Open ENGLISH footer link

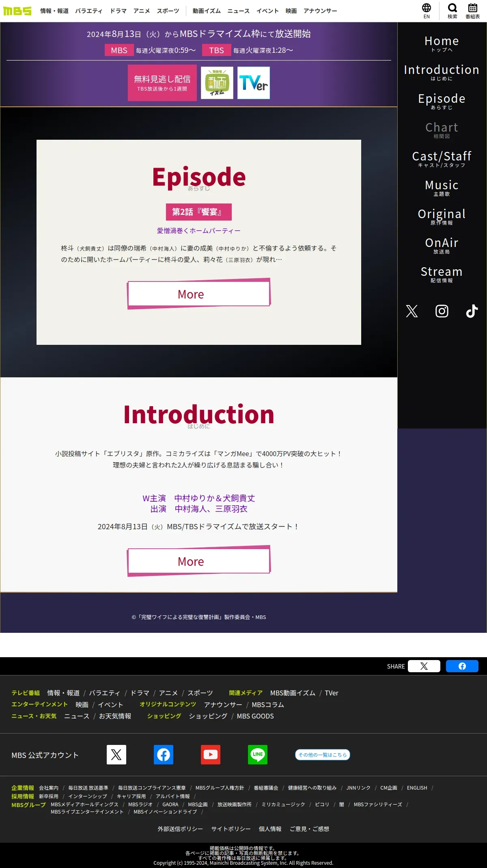pos(417,788)
